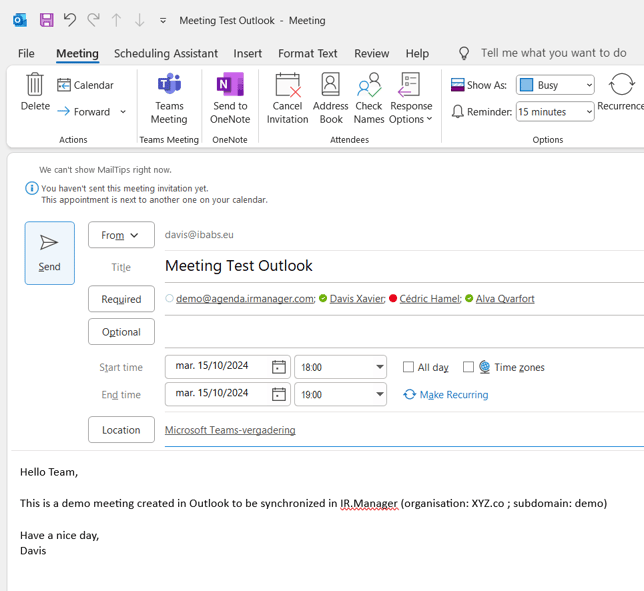Image resolution: width=644 pixels, height=591 pixels.
Task: Click the 'Tell me what you want to do' box
Action: click(554, 53)
